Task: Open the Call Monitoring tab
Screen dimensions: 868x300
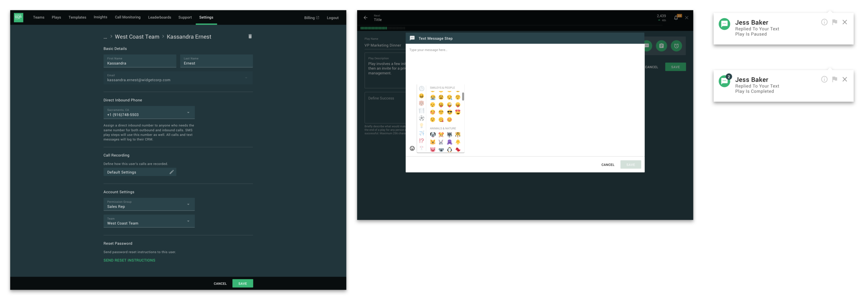Action: click(128, 17)
